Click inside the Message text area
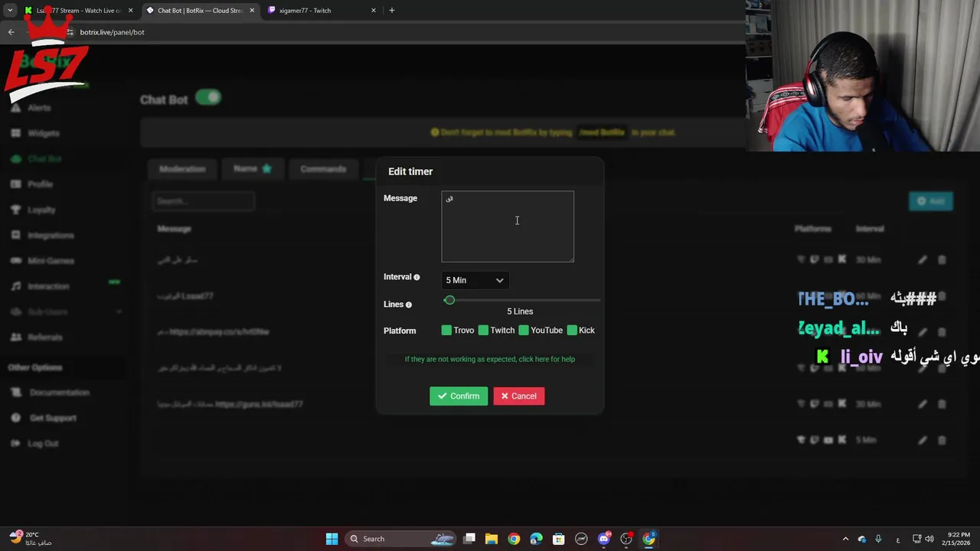980x551 pixels. [508, 227]
